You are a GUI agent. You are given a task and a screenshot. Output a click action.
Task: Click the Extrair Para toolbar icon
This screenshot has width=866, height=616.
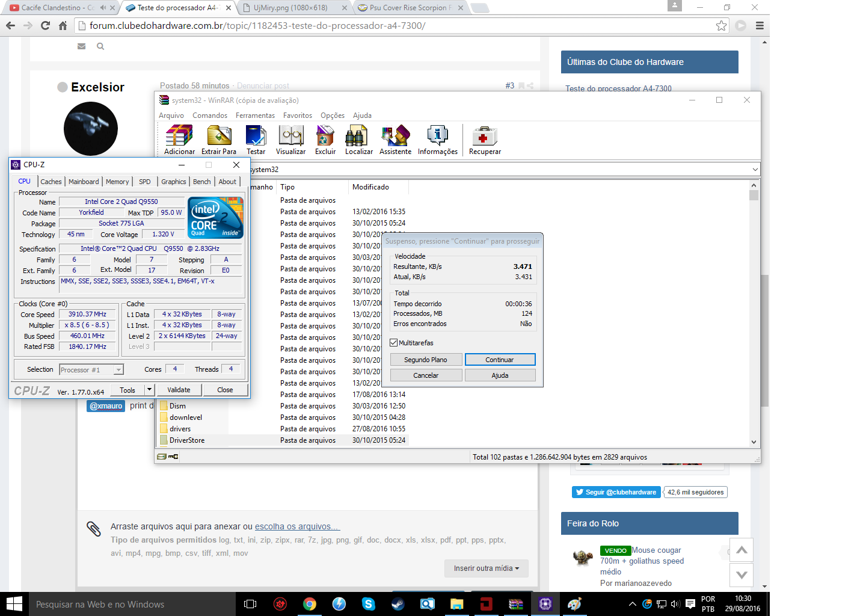(x=219, y=140)
